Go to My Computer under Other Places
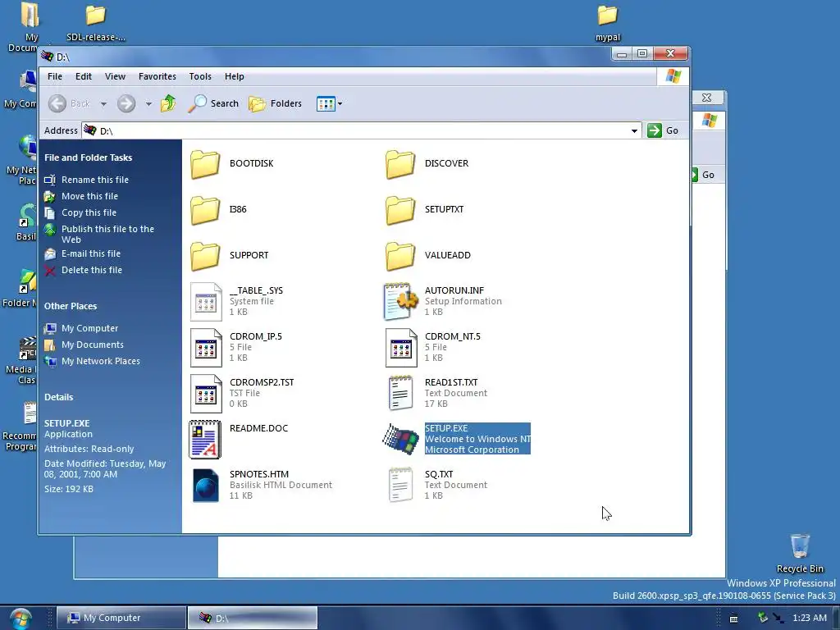 coord(89,328)
